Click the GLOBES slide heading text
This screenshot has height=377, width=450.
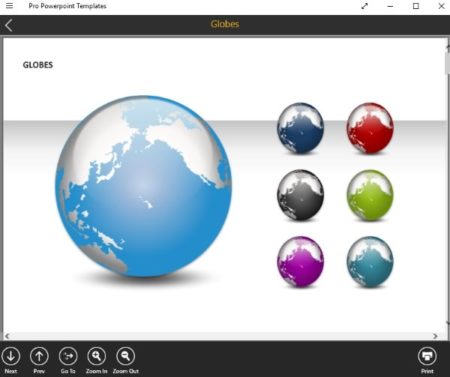click(x=38, y=65)
